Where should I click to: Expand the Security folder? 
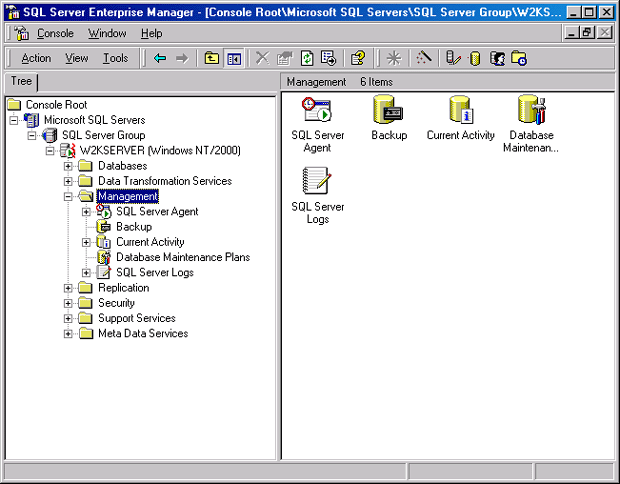coord(68,303)
